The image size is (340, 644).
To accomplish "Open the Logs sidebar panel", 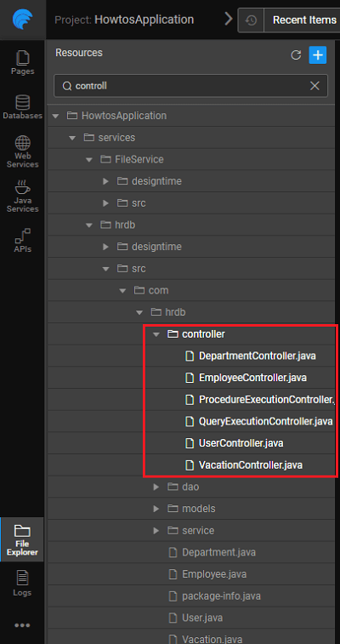I will tap(23, 584).
